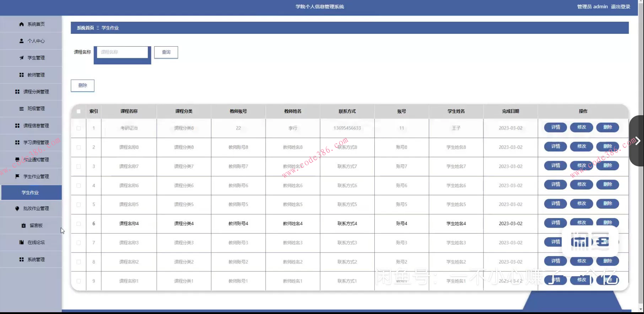Viewport: 644px width, 314px height.
Task: Open 详情 for row 课程名称4
Action: pos(556,223)
